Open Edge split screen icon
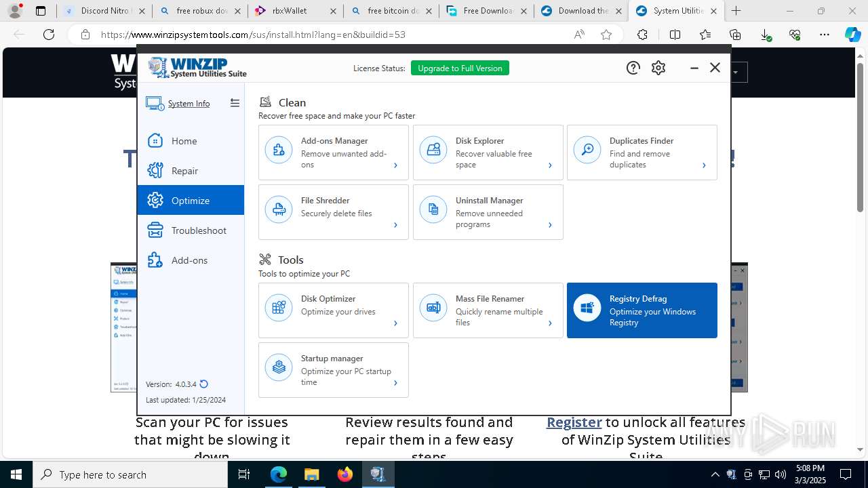Image resolution: width=868 pixels, height=488 pixels. tap(675, 35)
